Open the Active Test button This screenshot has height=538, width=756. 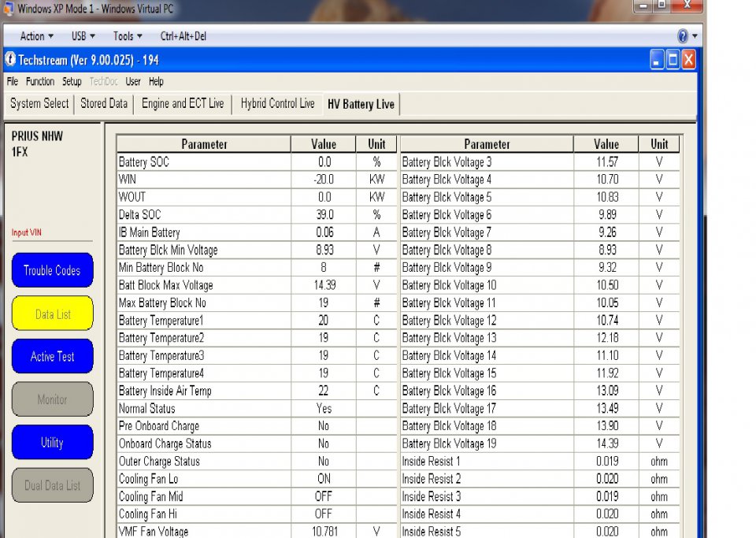point(52,356)
